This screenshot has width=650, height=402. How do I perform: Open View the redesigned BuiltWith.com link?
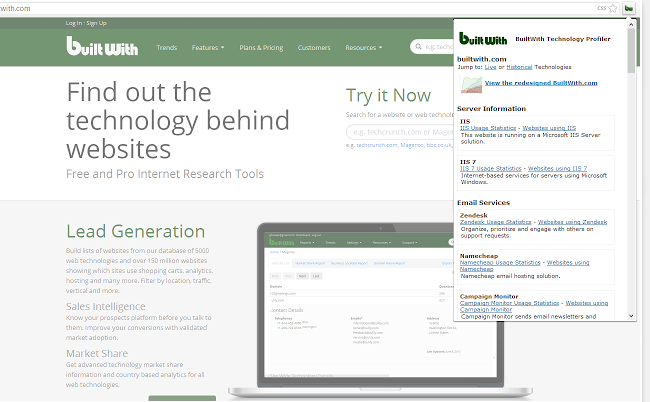point(541,82)
